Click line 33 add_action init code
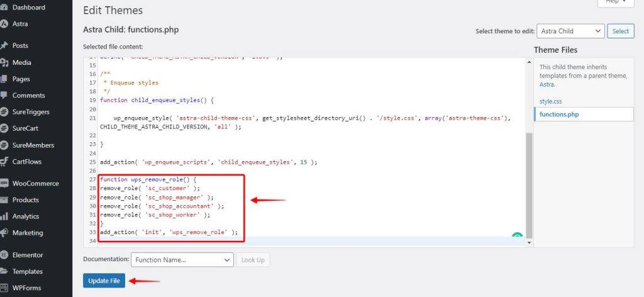 tap(169, 232)
